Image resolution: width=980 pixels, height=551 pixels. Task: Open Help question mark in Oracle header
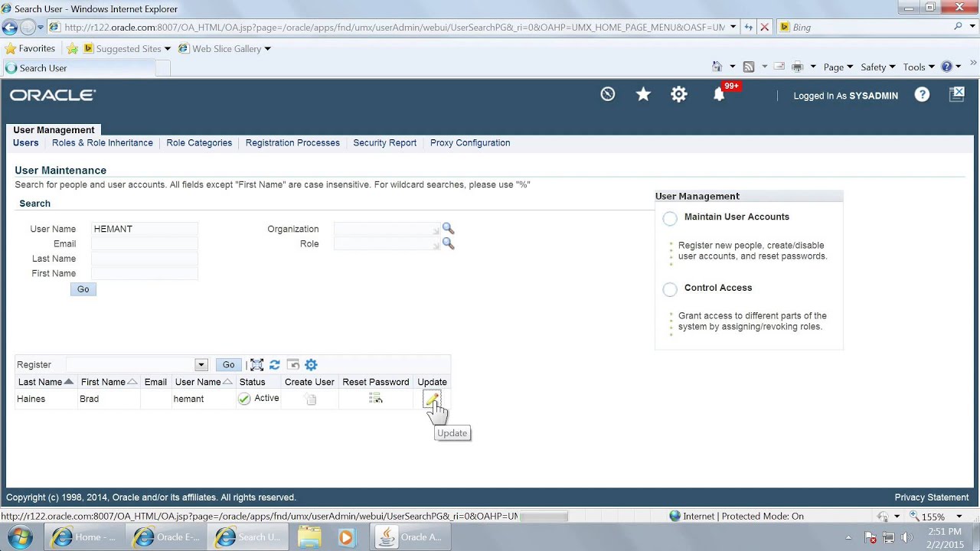coord(922,95)
